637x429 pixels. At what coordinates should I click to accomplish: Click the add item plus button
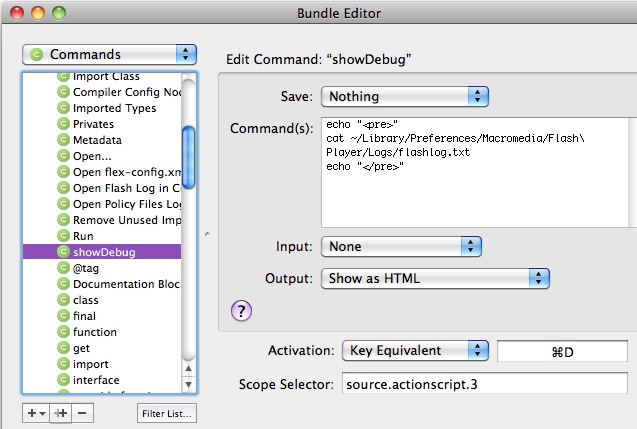coord(35,412)
